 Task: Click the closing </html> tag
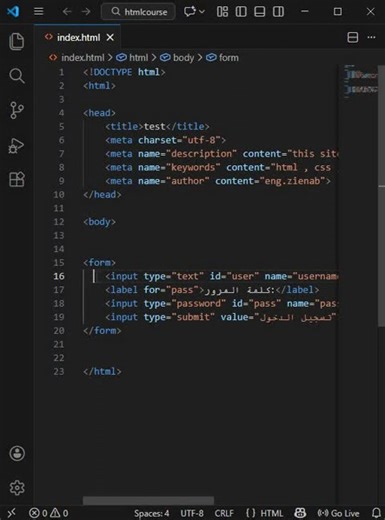click(102, 371)
